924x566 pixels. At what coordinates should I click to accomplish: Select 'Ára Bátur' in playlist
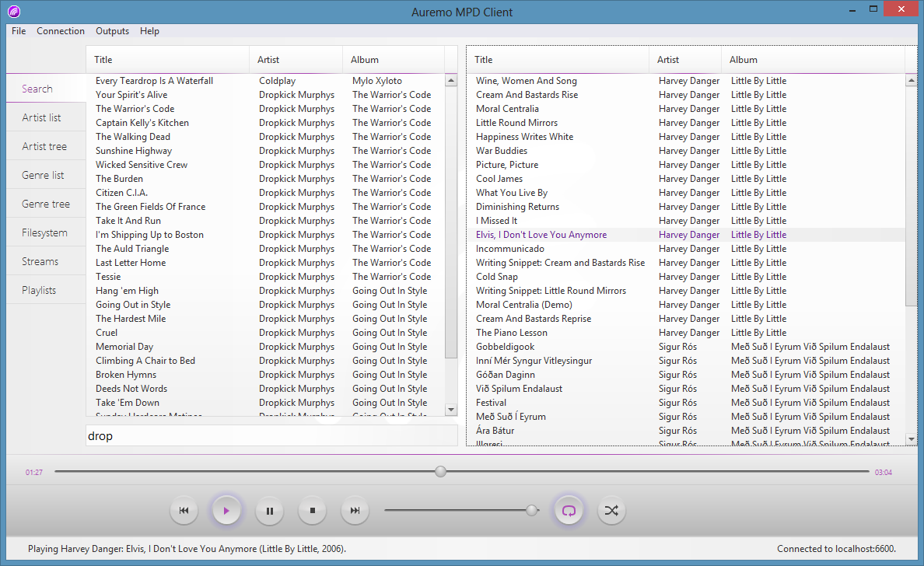click(x=687, y=431)
